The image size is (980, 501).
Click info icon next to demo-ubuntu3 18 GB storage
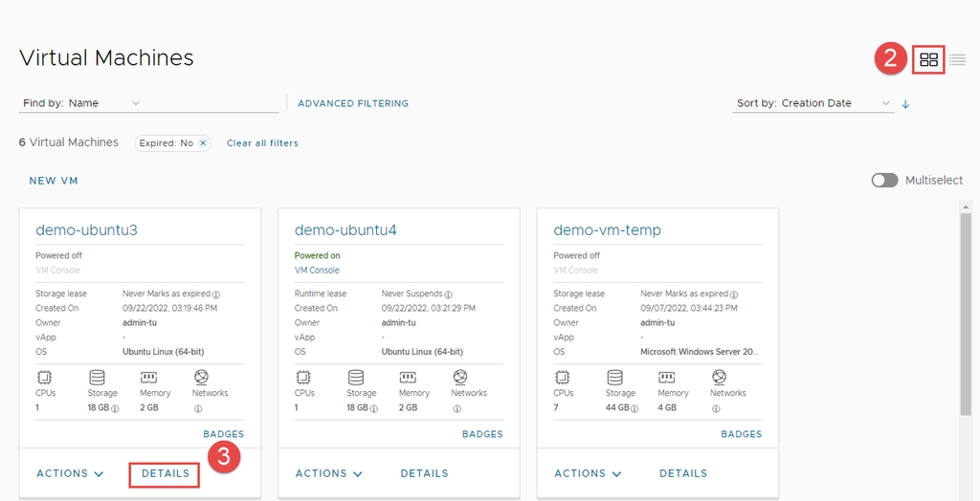tap(115, 408)
